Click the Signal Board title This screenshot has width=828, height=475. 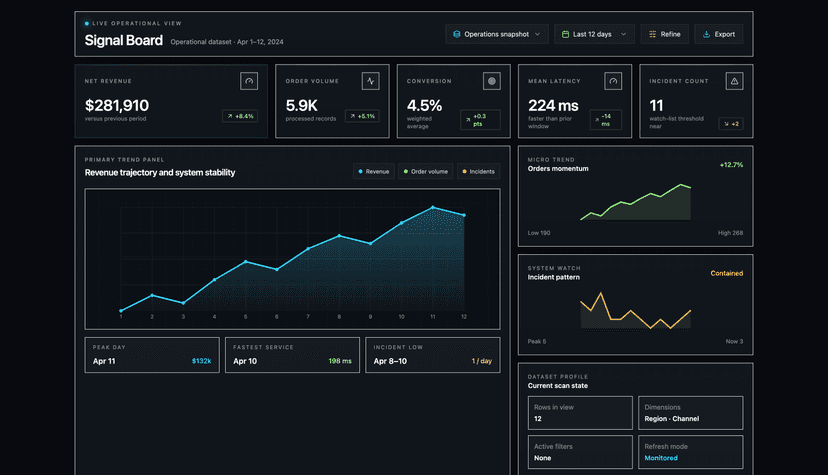[x=124, y=41]
